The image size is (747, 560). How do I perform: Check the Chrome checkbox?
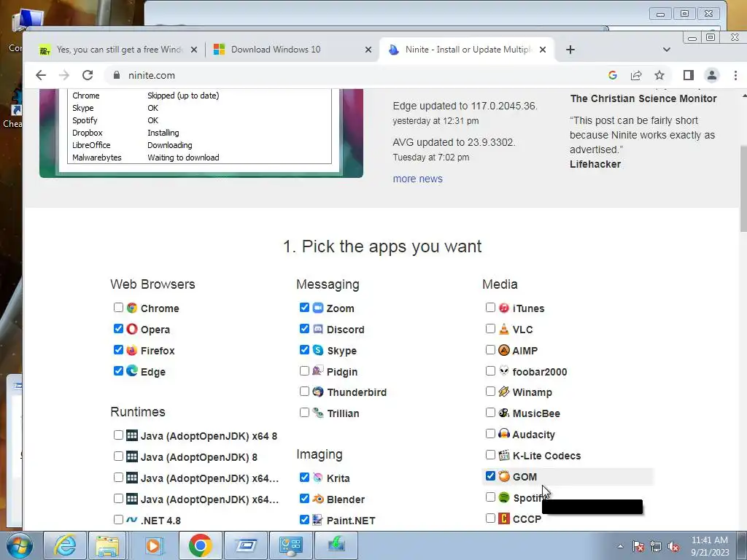[x=119, y=308]
